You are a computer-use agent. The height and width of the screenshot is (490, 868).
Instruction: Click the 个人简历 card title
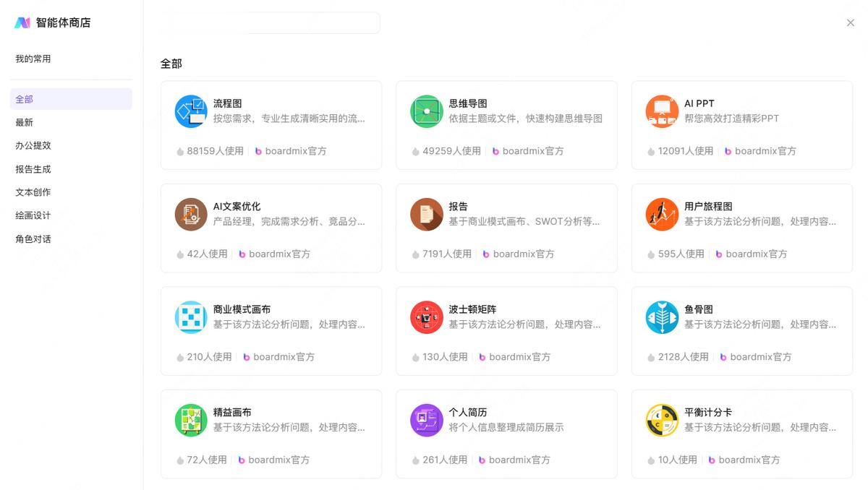pos(468,412)
